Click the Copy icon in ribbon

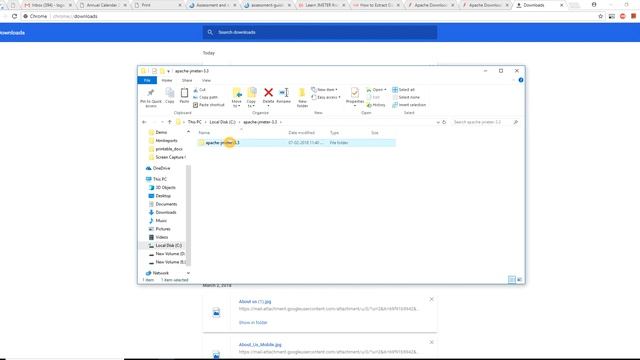170,93
